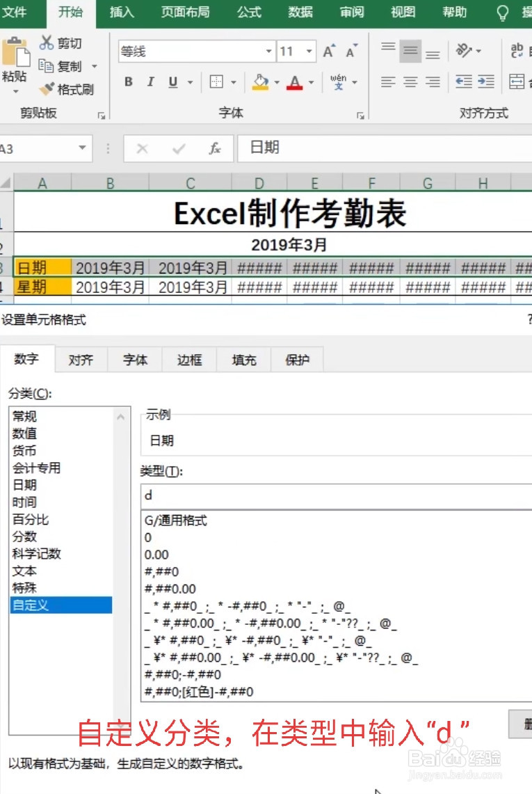The width and height of the screenshot is (532, 794).
Task: Open the font size dropdown
Action: pos(309,51)
